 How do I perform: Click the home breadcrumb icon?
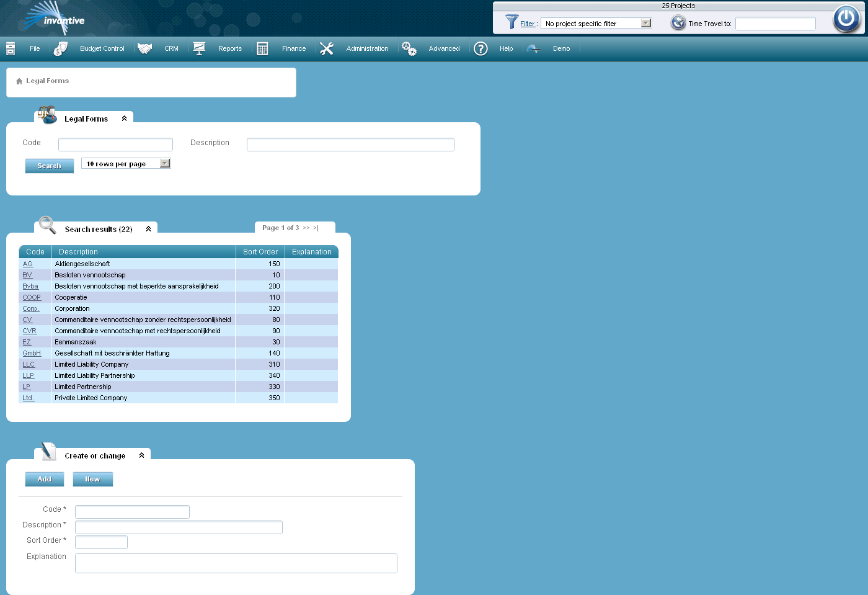19,81
